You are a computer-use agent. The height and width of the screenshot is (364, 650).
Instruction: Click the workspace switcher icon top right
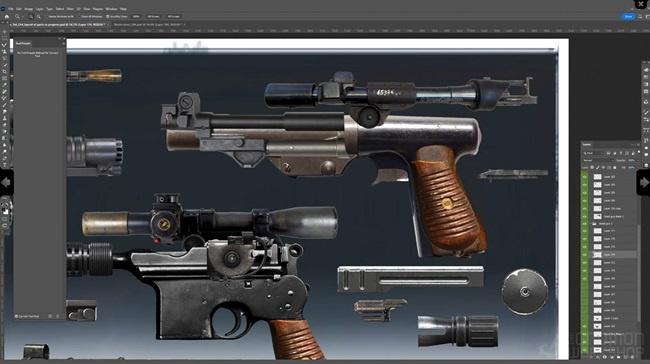click(x=647, y=17)
